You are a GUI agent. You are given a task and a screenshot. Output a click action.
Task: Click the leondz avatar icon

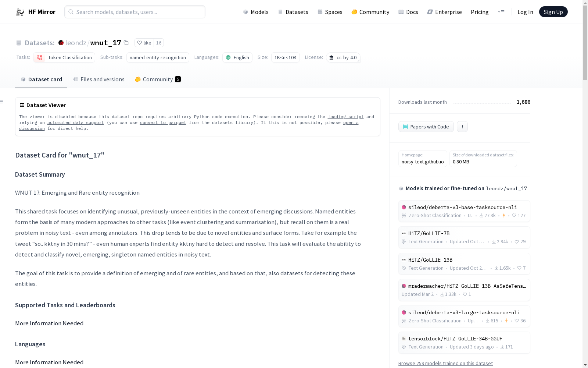pyautogui.click(x=61, y=43)
